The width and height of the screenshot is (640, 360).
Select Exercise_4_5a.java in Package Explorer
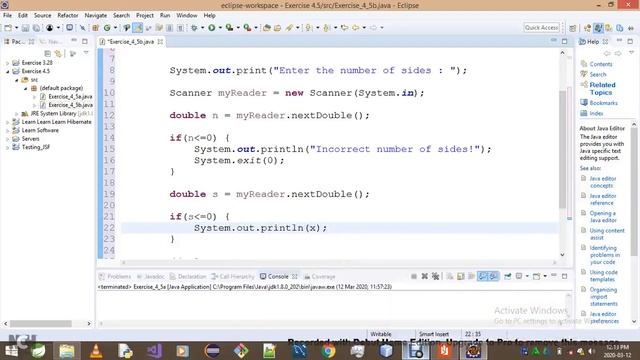click(x=70, y=96)
